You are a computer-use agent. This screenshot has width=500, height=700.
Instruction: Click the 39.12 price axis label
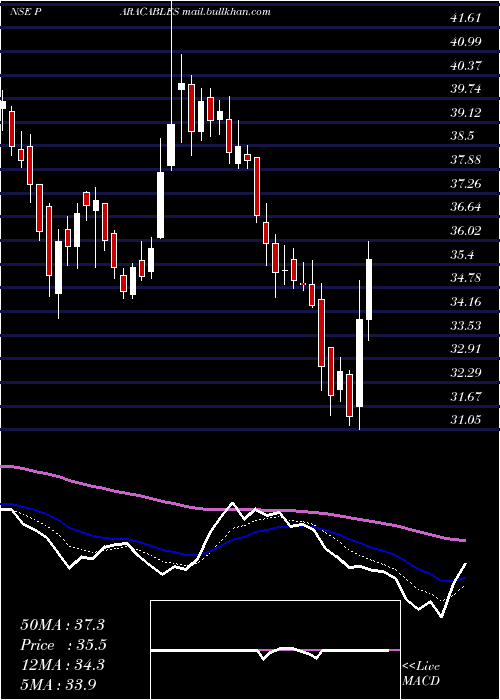[466, 113]
